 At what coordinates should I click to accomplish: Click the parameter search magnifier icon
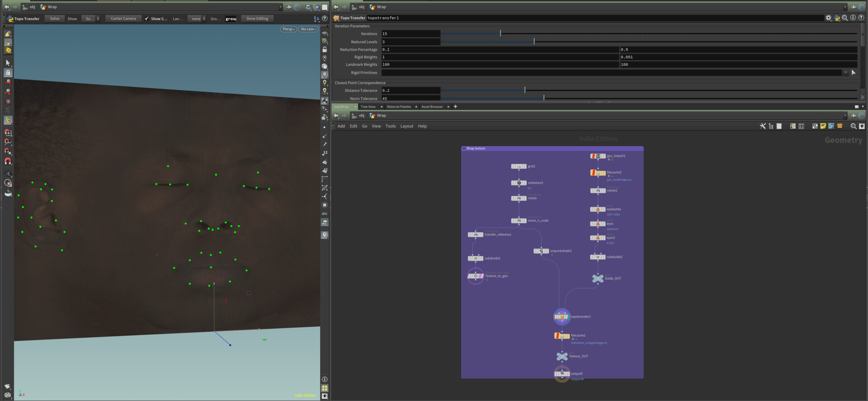pyautogui.click(x=844, y=18)
